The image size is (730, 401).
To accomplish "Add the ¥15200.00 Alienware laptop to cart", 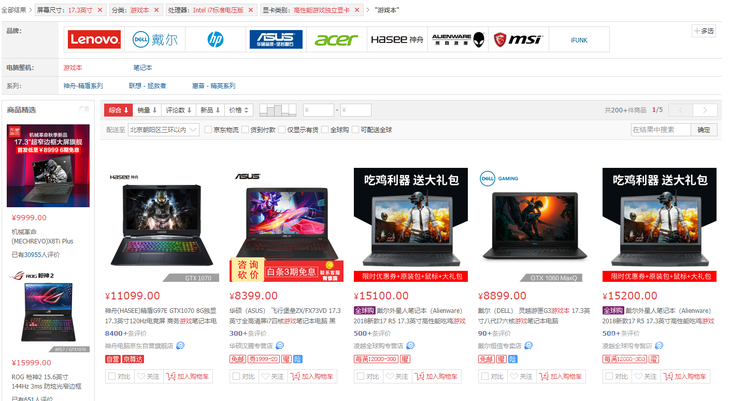I will [685, 376].
